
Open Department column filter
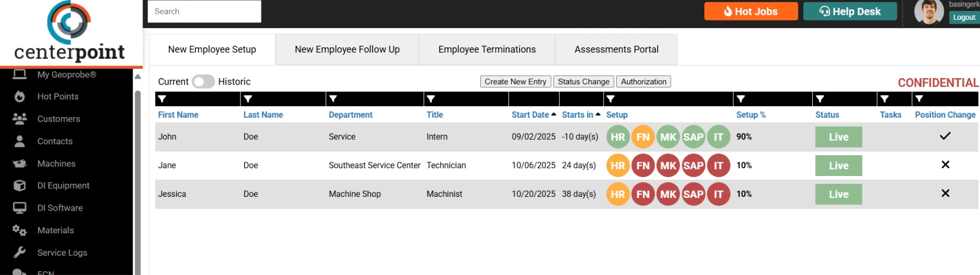(333, 99)
